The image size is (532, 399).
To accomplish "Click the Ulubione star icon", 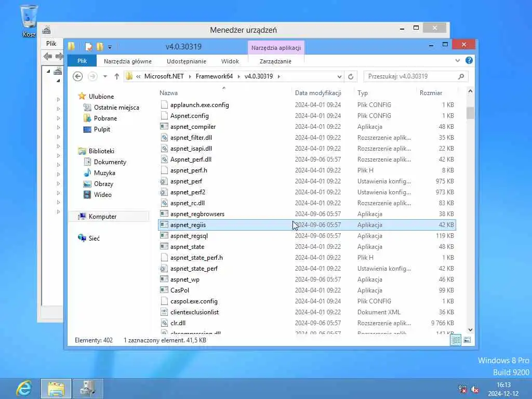I will [x=82, y=96].
